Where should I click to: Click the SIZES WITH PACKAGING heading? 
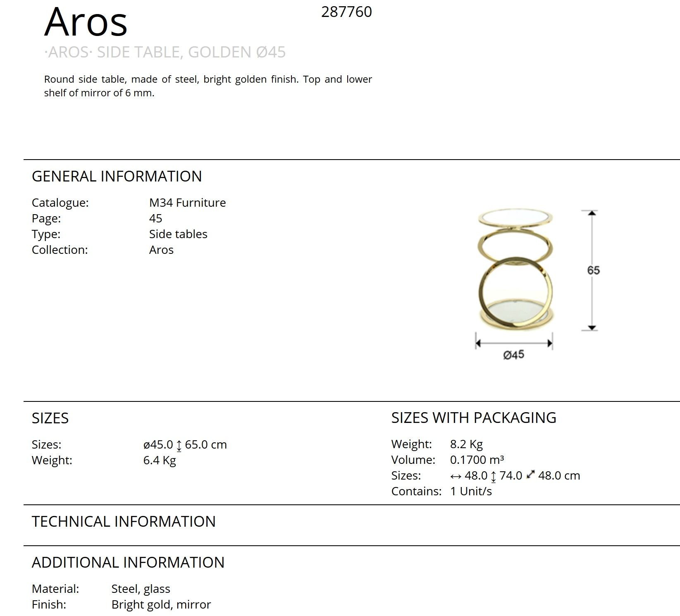pos(474,418)
